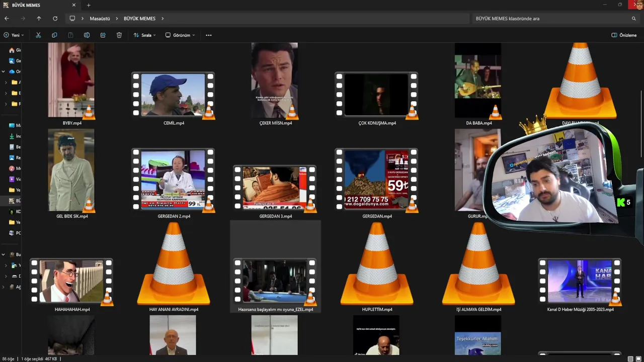This screenshot has width=644, height=362.
Task: Select GERGEDAN 2.mp4 thumbnail
Action: pos(173,180)
